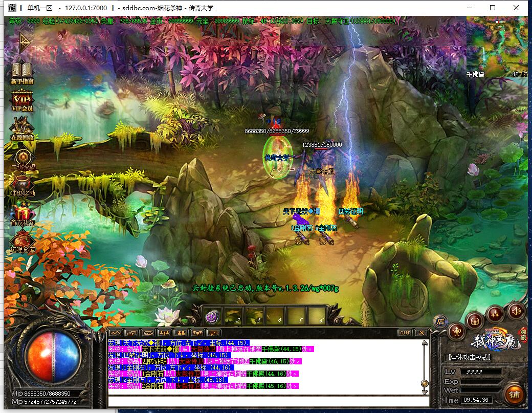Select hotbar slot 3
The image size is (532, 413).
pyautogui.click(x=254, y=317)
